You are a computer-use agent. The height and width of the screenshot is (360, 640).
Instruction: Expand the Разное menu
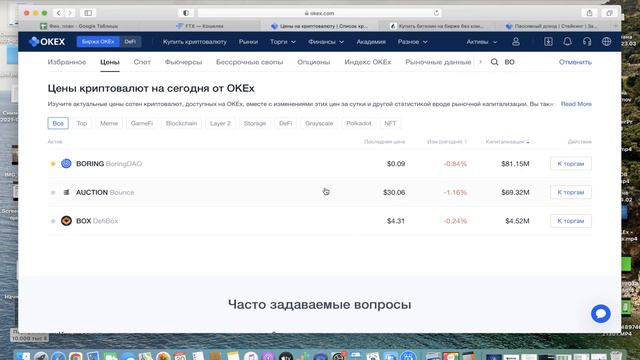tap(413, 42)
